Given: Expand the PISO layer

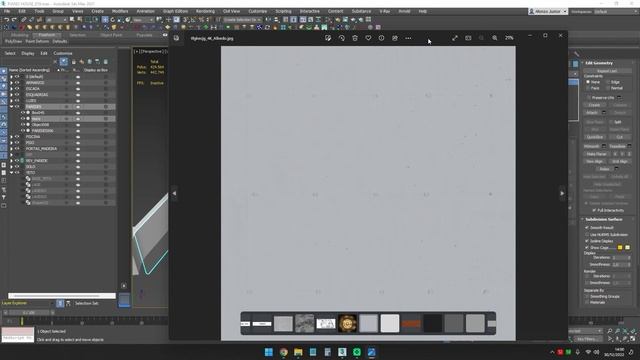Looking at the screenshot, I should tap(11, 143).
